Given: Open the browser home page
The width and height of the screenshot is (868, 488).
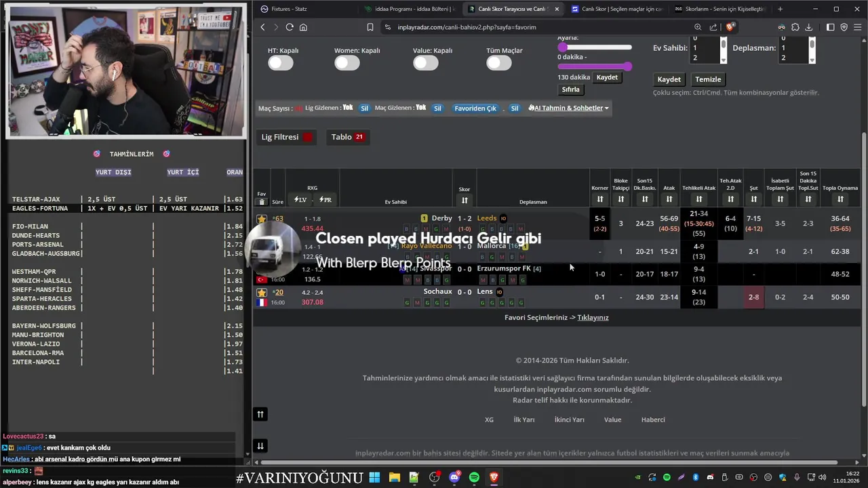Looking at the screenshot, I should pyautogui.click(x=303, y=27).
